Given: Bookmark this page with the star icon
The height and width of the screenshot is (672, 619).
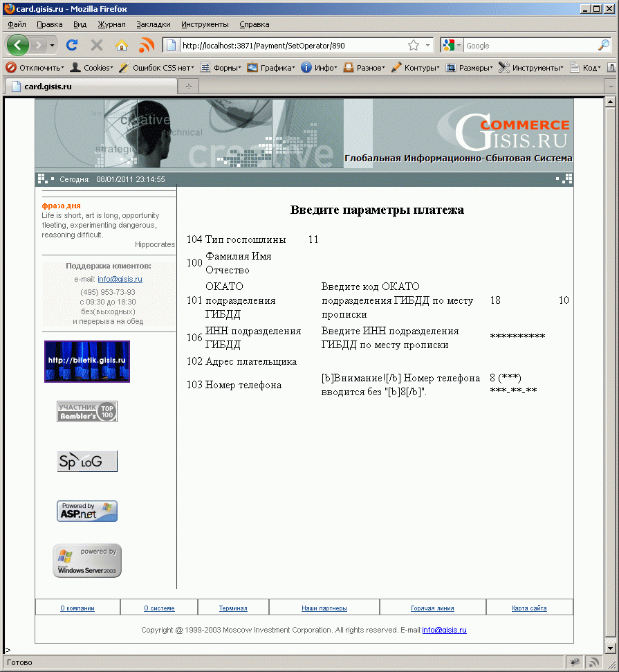Looking at the screenshot, I should (x=414, y=45).
